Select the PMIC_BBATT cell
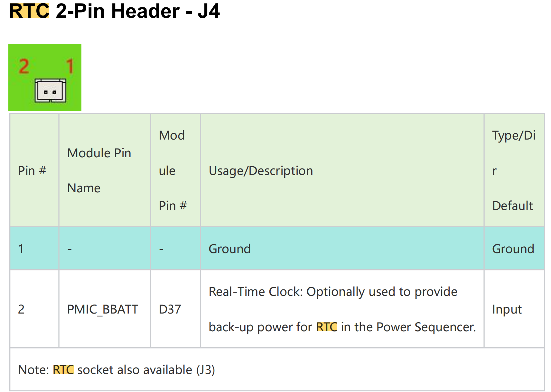The width and height of the screenshot is (551, 392). point(102,309)
